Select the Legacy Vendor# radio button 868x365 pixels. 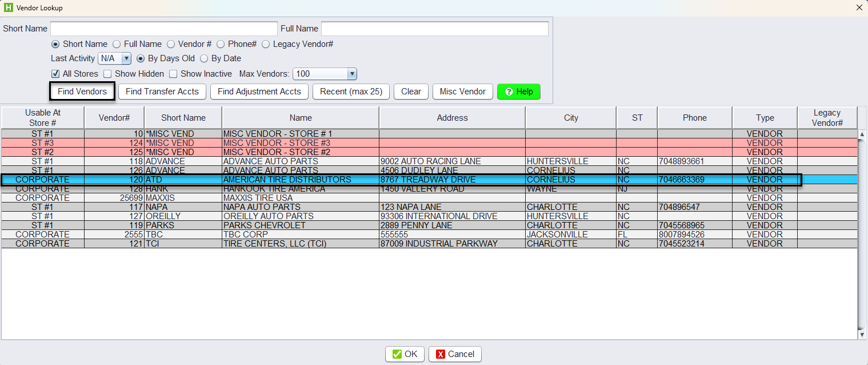[266, 44]
